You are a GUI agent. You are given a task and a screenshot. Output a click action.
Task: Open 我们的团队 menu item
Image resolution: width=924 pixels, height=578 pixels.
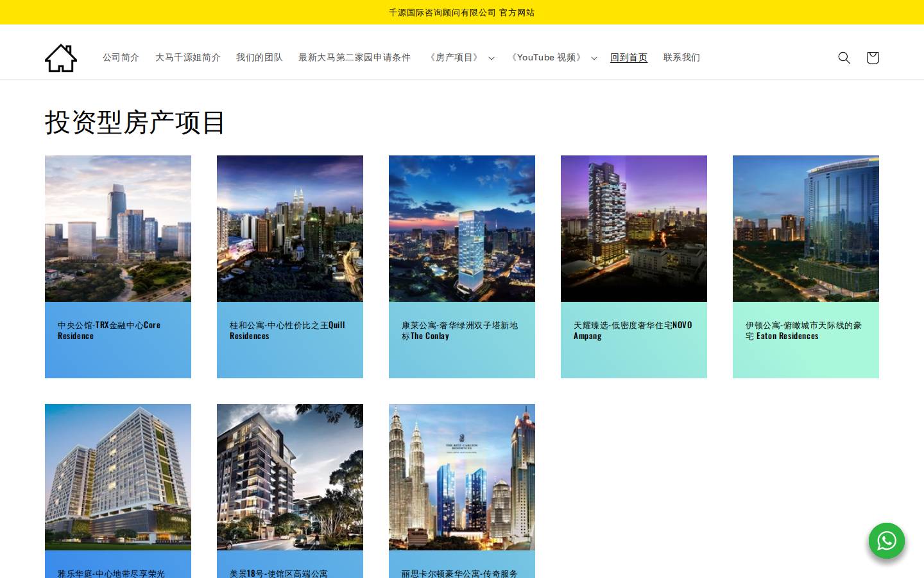(259, 58)
